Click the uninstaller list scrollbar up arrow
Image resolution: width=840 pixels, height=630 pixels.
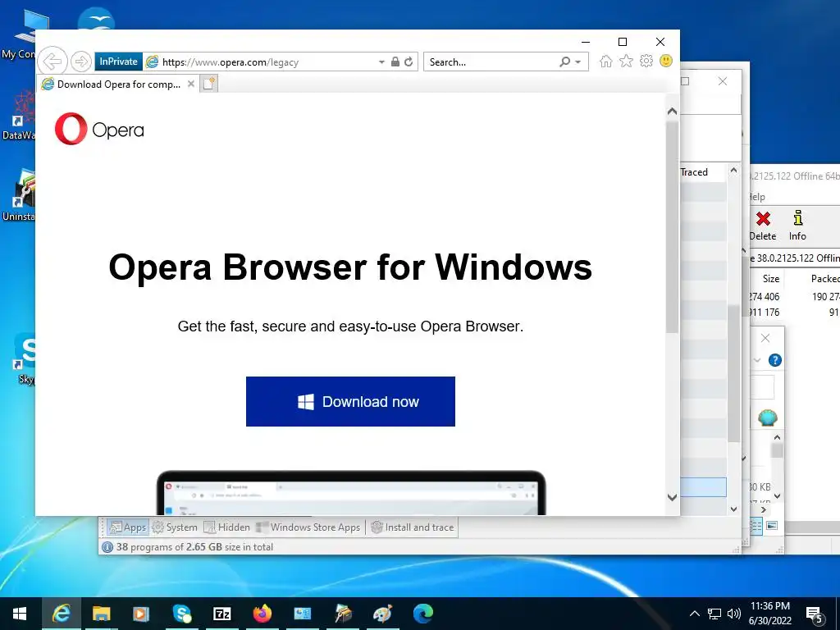(x=733, y=171)
